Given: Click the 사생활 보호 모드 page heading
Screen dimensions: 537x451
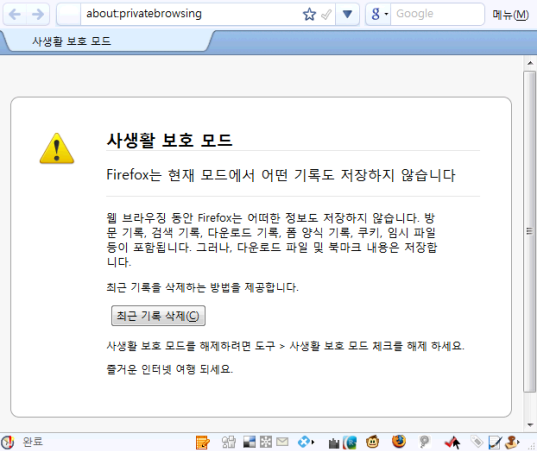Looking at the screenshot, I should point(170,140).
